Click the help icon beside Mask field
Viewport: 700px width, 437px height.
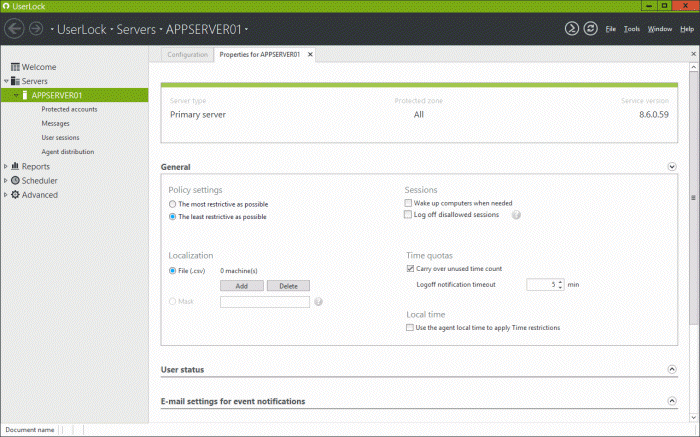click(x=318, y=302)
